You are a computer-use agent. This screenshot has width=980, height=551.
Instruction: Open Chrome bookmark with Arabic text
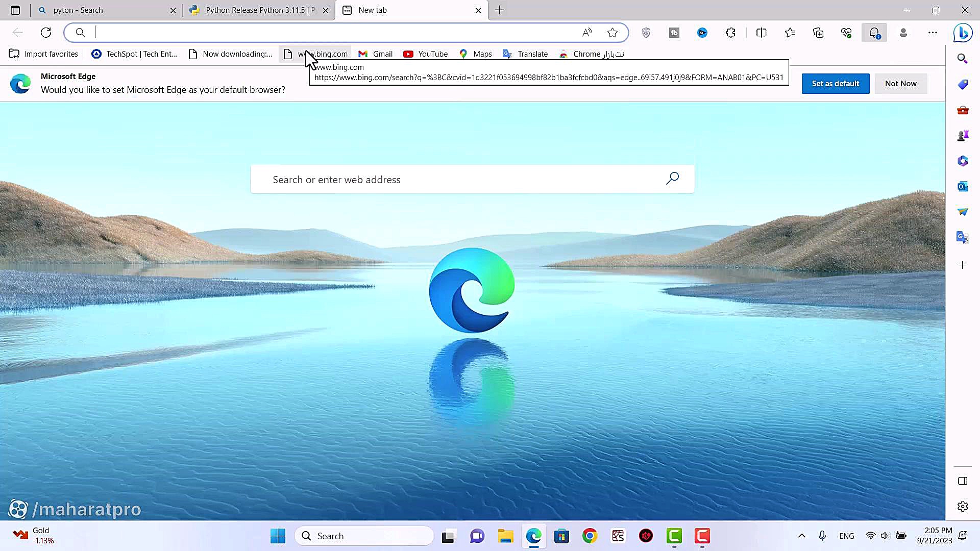[592, 54]
